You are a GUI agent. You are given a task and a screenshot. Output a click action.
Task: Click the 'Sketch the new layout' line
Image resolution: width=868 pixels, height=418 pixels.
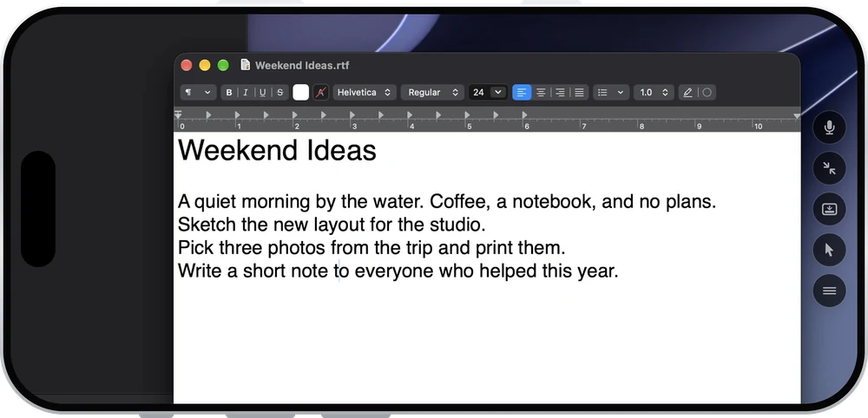332,225
